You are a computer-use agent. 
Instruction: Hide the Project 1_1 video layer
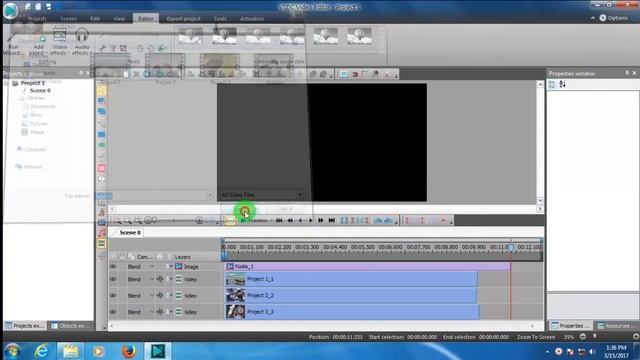(x=113, y=279)
